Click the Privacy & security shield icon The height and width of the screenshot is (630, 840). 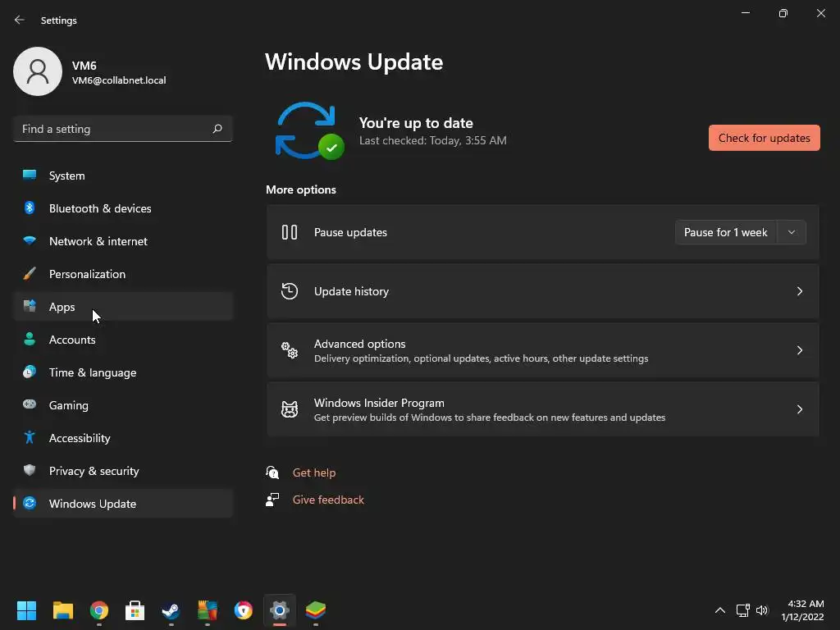[30, 470]
